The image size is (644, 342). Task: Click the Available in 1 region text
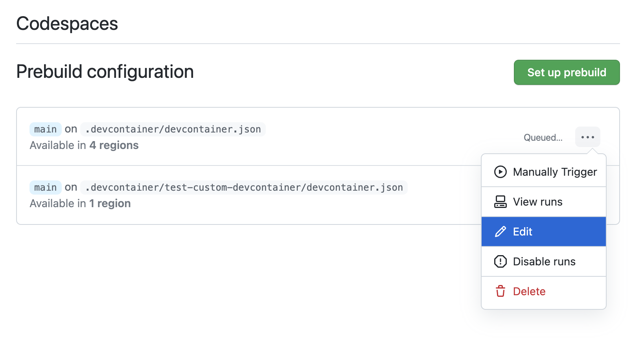click(x=80, y=203)
